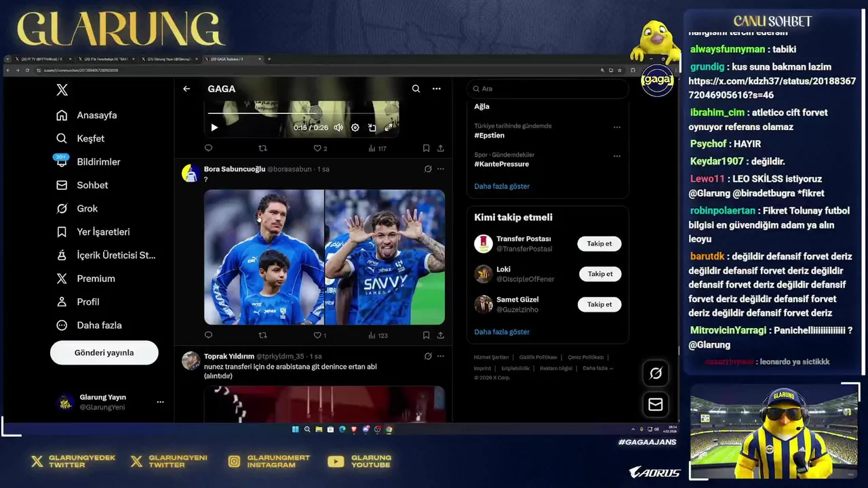Image resolution: width=868 pixels, height=488 pixels.
Task: Open the floating Grok button
Action: tap(656, 373)
